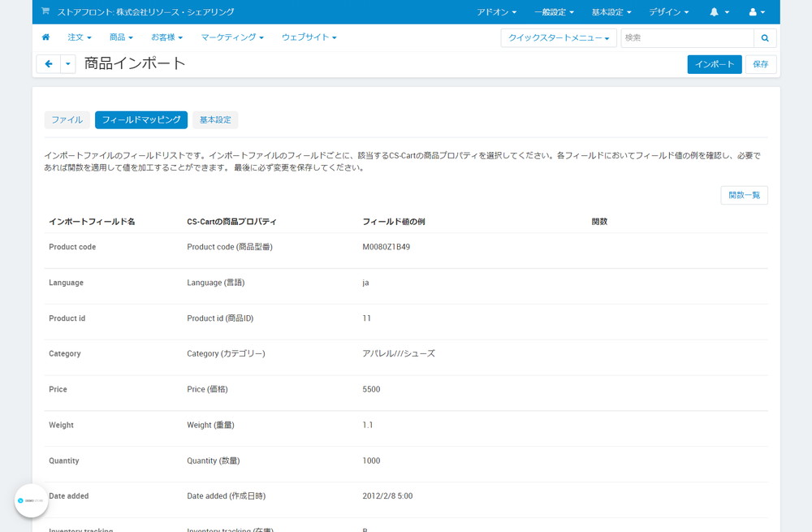812x532 pixels.
Task: Switch to the 基本設定 tab
Action: point(215,119)
